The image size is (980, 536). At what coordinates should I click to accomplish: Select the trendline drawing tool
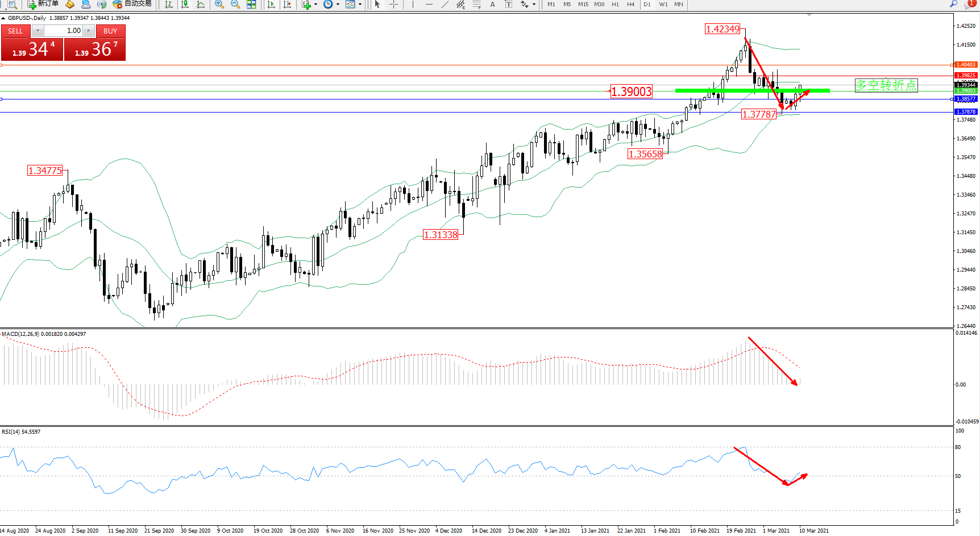(445, 5)
